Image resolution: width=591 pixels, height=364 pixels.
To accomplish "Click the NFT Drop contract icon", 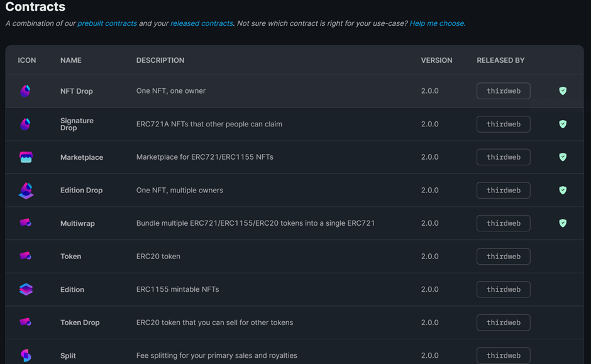I will (25, 91).
